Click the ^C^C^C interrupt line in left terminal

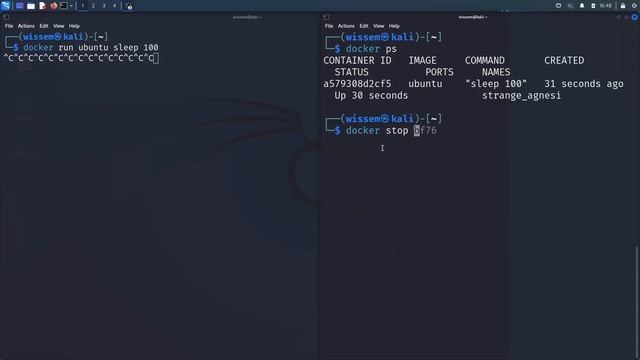pos(81,58)
